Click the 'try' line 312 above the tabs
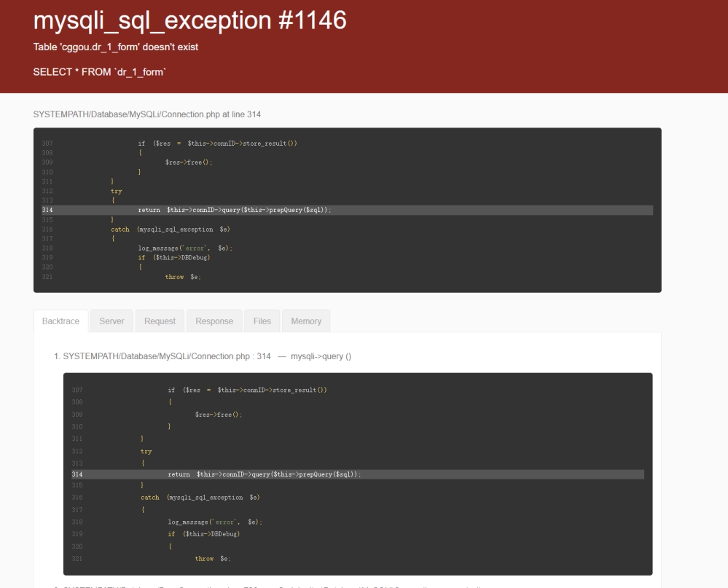Image resolution: width=728 pixels, height=588 pixels. point(117,191)
